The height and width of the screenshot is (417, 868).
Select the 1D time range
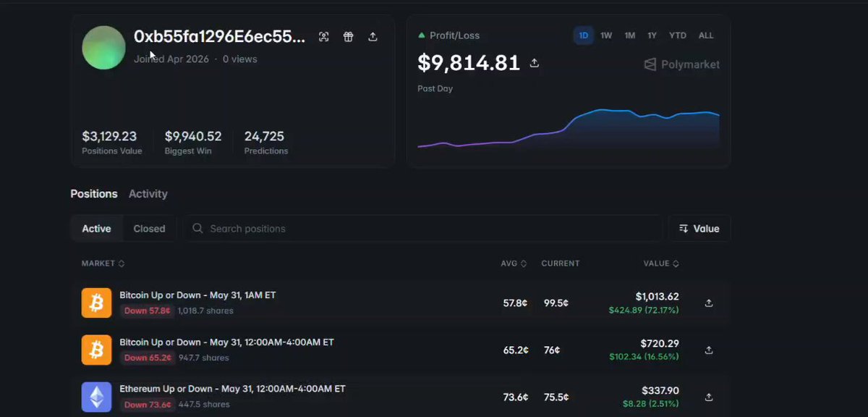pyautogui.click(x=584, y=35)
